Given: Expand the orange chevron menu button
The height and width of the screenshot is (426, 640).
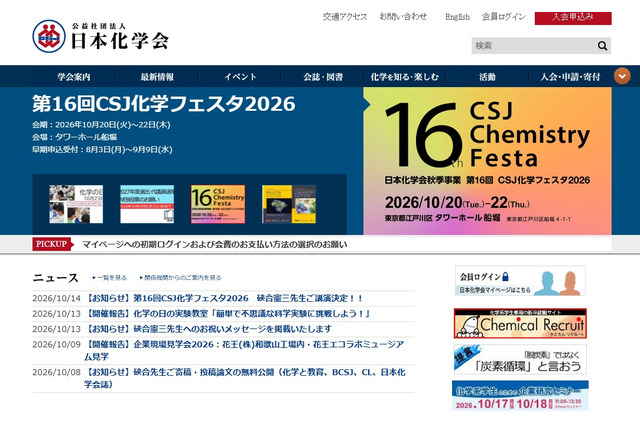Looking at the screenshot, I should click(x=622, y=76).
